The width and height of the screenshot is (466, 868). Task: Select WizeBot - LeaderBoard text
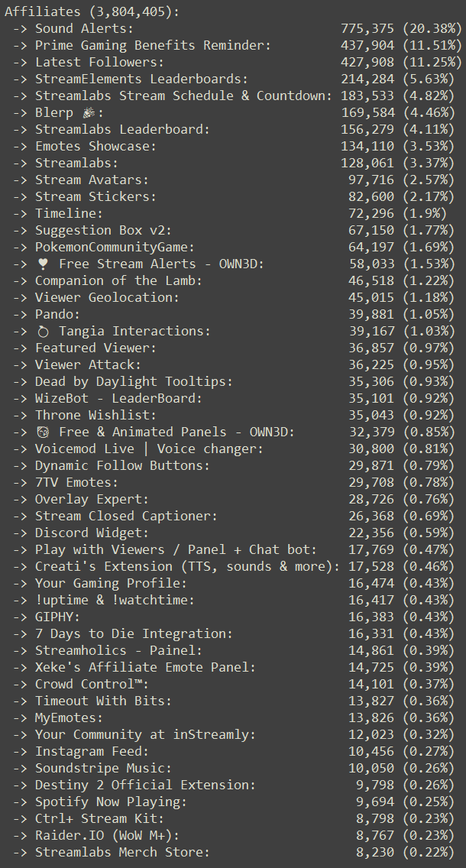(119, 398)
